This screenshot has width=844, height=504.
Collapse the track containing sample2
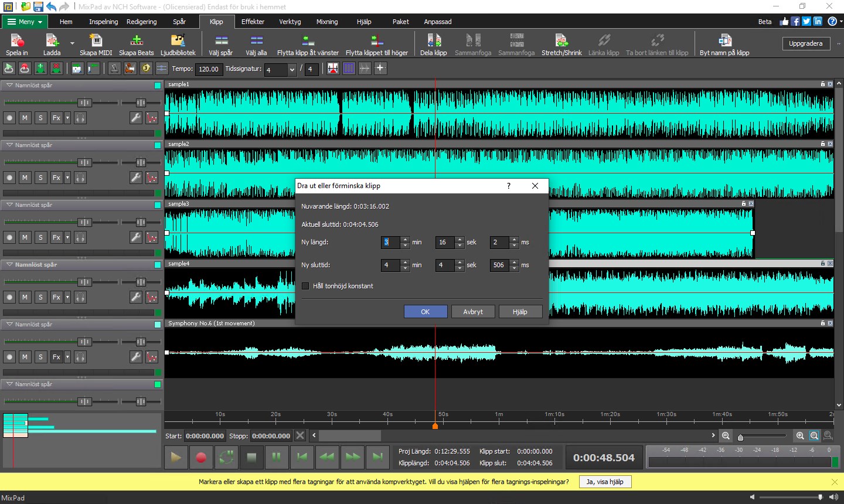pyautogui.click(x=9, y=145)
